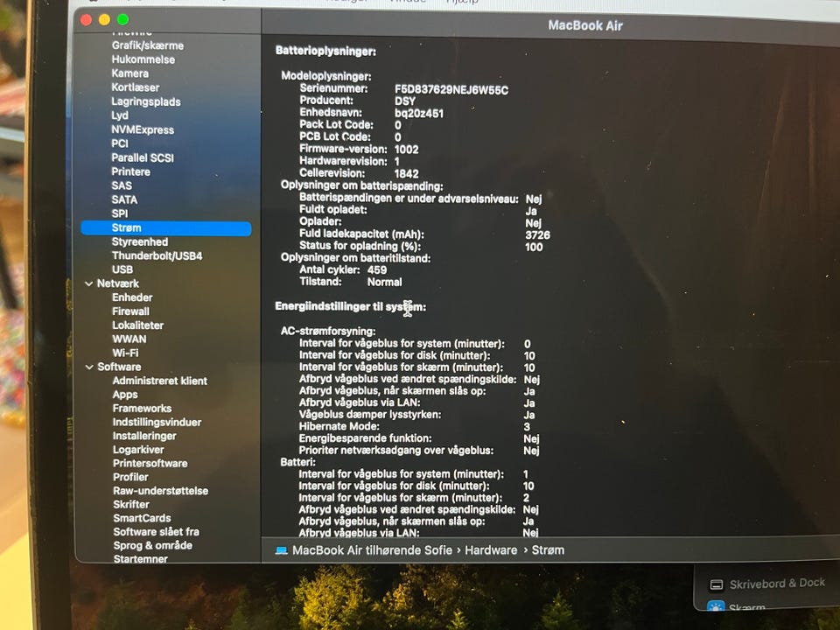Open NVMExpress entry
Screen dimensions: 840x630
[143, 129]
